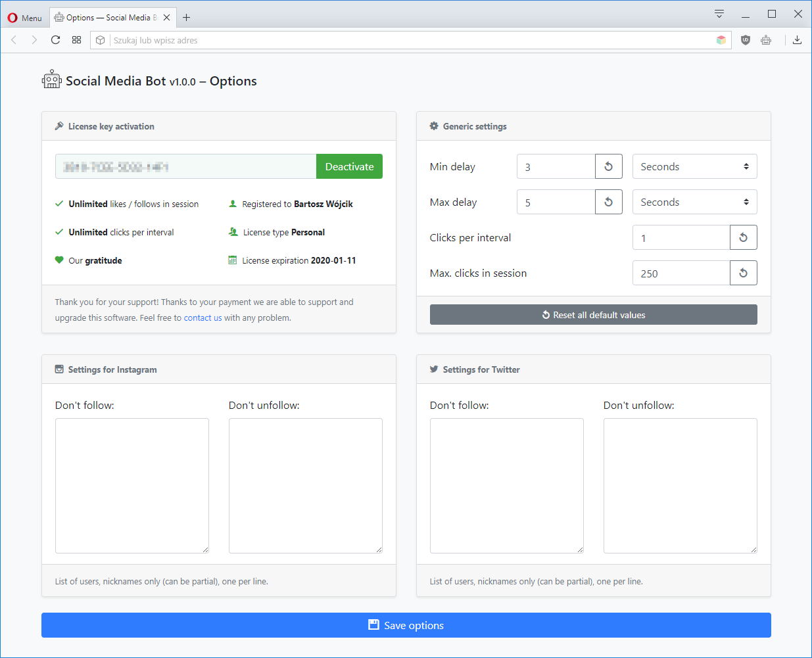This screenshot has width=812, height=658.
Task: Select the "Our gratitude" text
Action: tap(95, 260)
